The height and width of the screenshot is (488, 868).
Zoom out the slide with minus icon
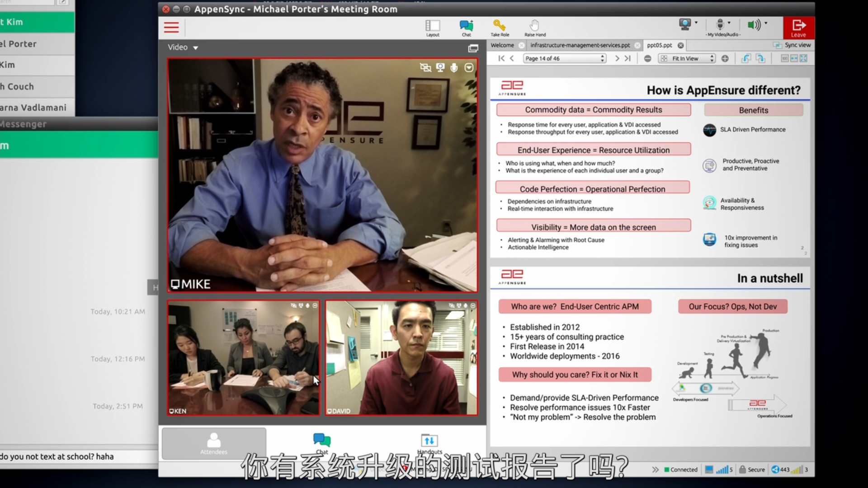[x=647, y=58]
